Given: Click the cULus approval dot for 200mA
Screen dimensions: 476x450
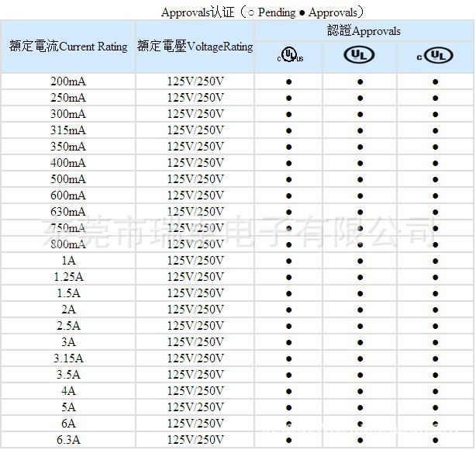Looking at the screenshot, I should [288, 81].
